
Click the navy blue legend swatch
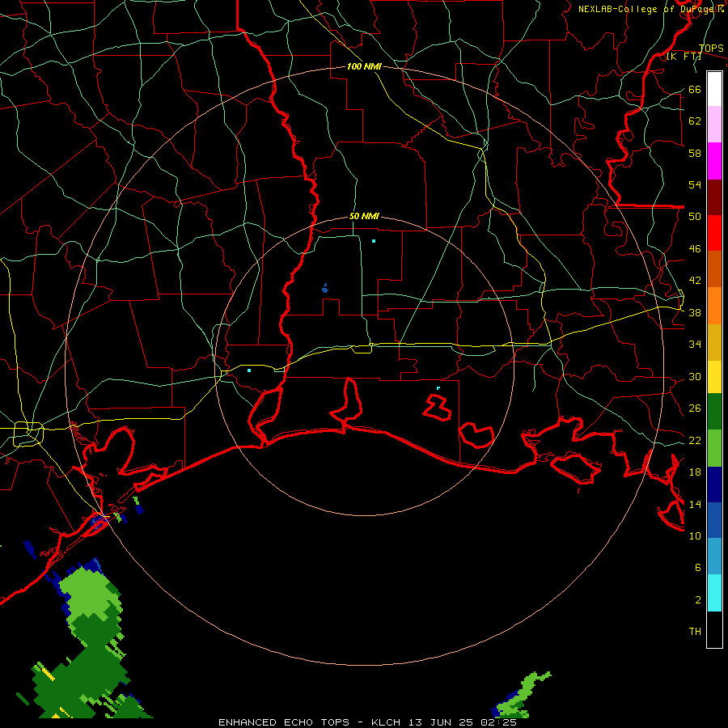click(714, 485)
